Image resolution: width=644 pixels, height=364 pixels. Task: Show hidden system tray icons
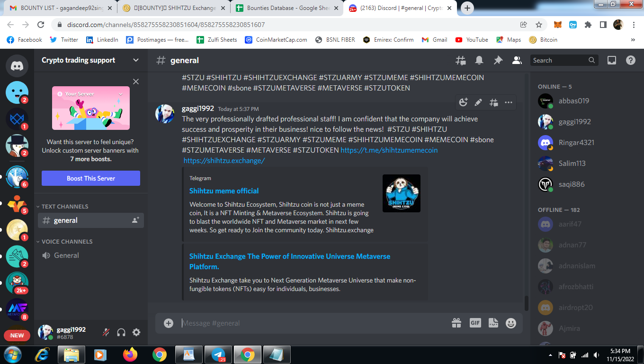(x=550, y=355)
